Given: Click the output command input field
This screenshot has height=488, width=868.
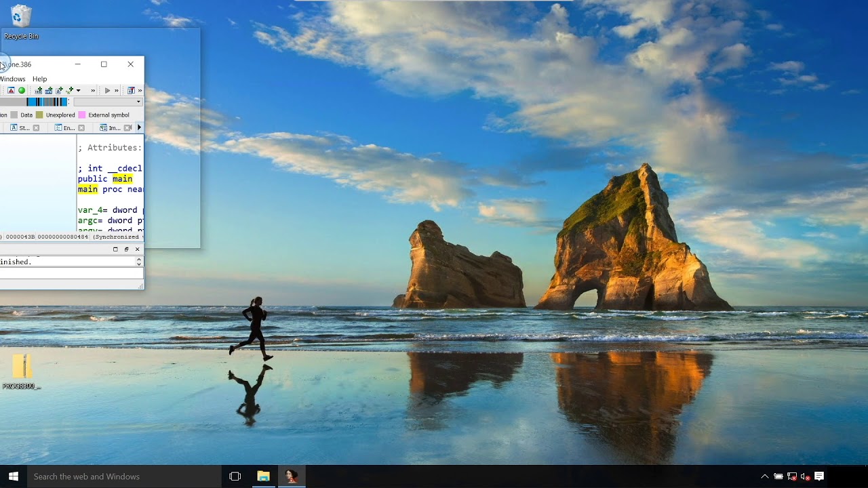Looking at the screenshot, I should click(x=71, y=272).
